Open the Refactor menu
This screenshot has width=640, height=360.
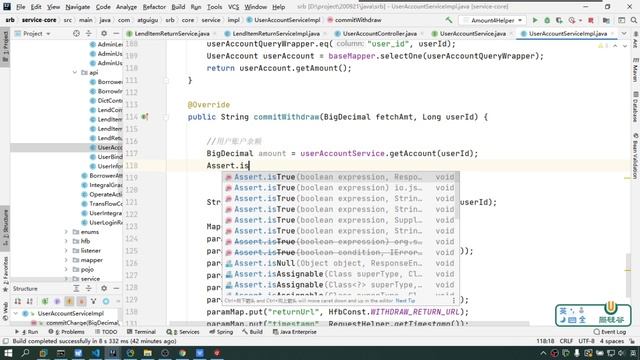154,7
